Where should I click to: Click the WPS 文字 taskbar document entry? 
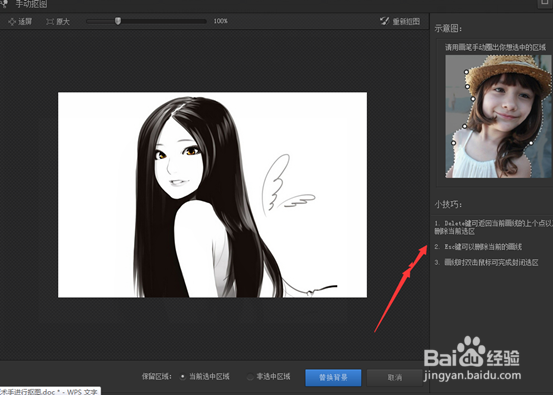49,392
